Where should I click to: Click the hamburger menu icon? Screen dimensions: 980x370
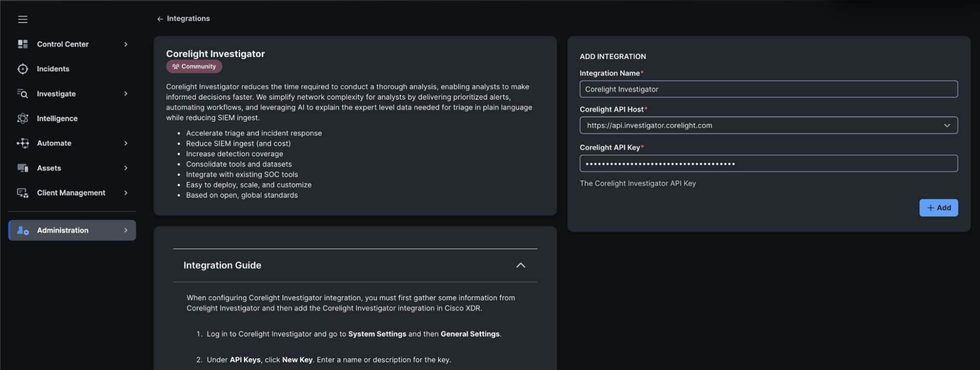(23, 19)
